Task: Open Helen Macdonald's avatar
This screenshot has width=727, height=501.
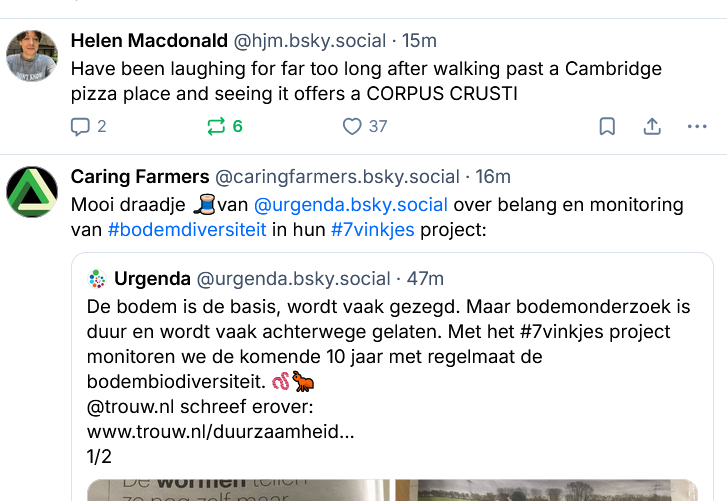Action: [x=32, y=55]
